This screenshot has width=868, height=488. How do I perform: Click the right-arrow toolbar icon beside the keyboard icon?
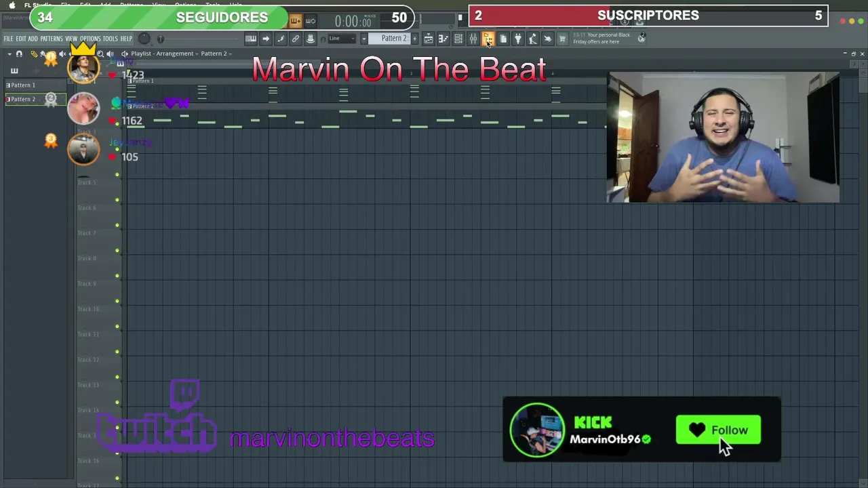(266, 39)
